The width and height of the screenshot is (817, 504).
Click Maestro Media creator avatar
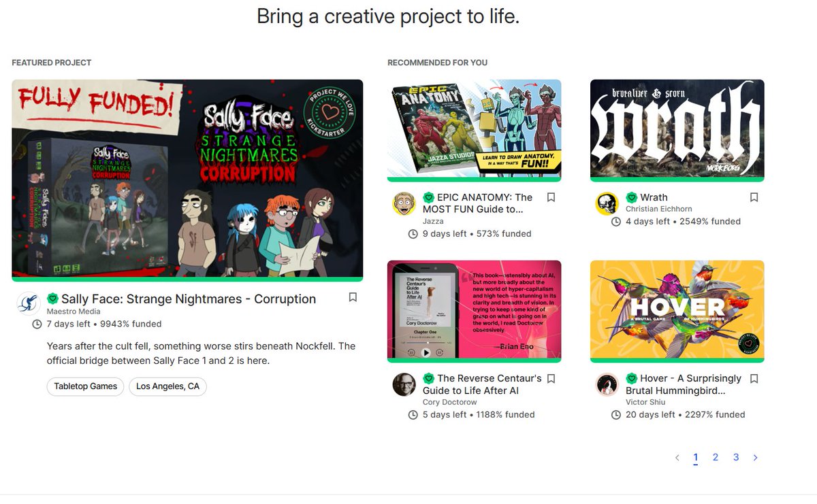29,303
